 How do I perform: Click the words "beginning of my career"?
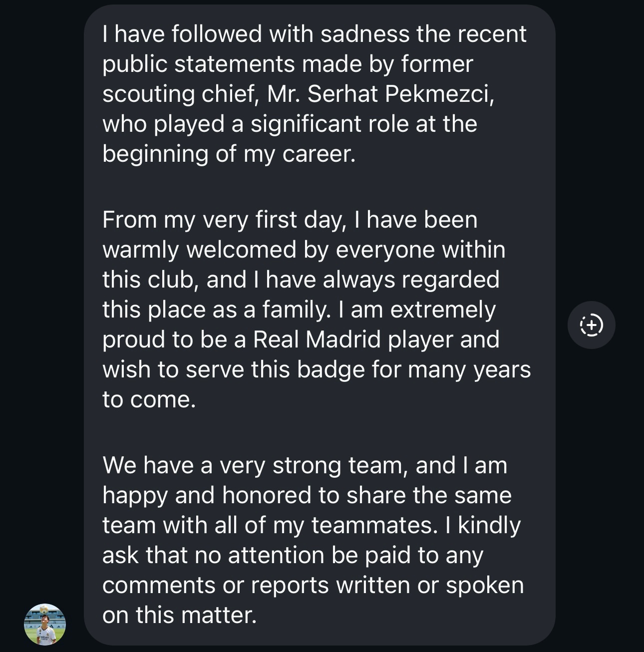[x=229, y=154]
